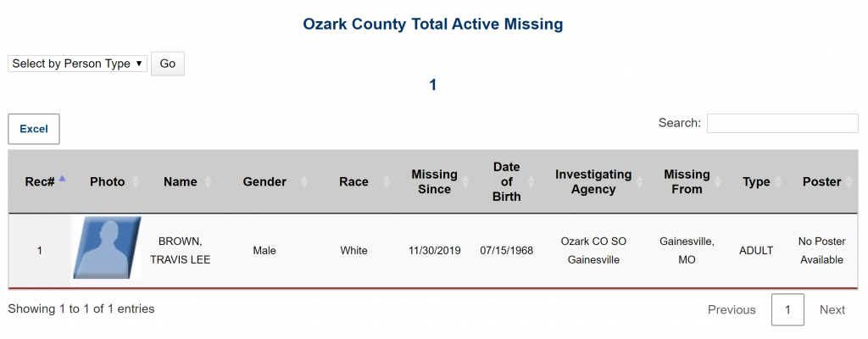This screenshot has height=339, width=868.
Task: Export table with Excel button
Action: (34, 129)
